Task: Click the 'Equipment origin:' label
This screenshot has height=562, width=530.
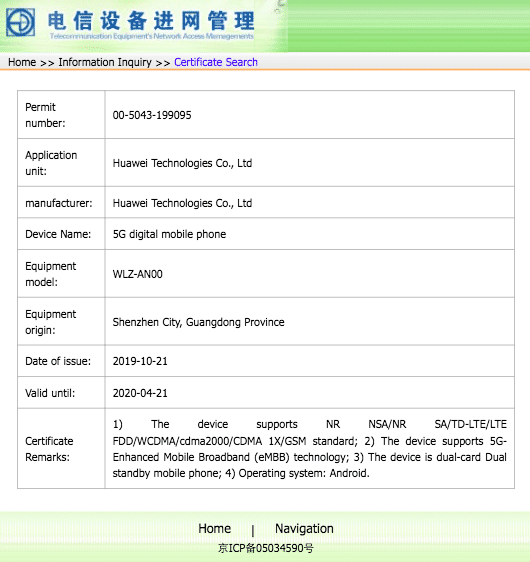Action: 51,322
